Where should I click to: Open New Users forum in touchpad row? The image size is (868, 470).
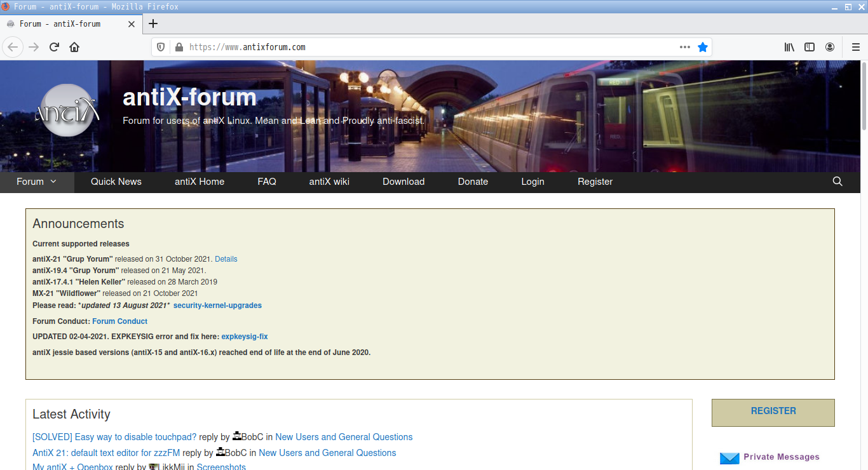coord(344,437)
